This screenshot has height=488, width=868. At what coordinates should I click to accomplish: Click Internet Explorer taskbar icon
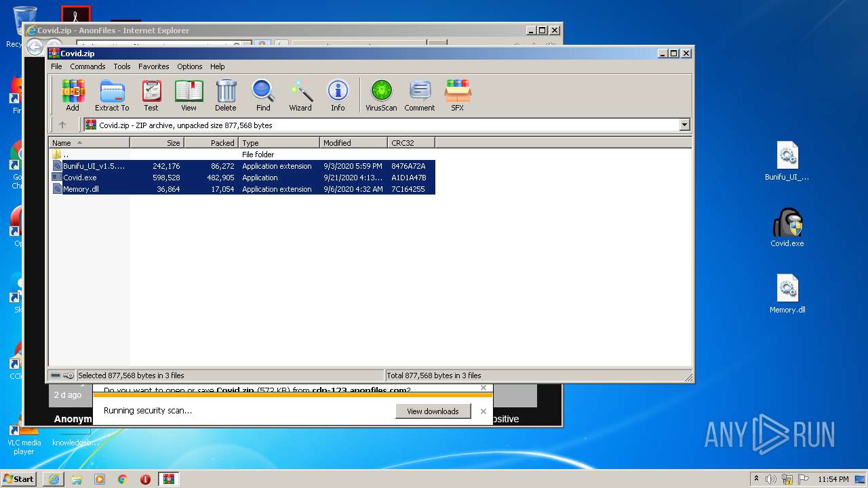(x=54, y=479)
